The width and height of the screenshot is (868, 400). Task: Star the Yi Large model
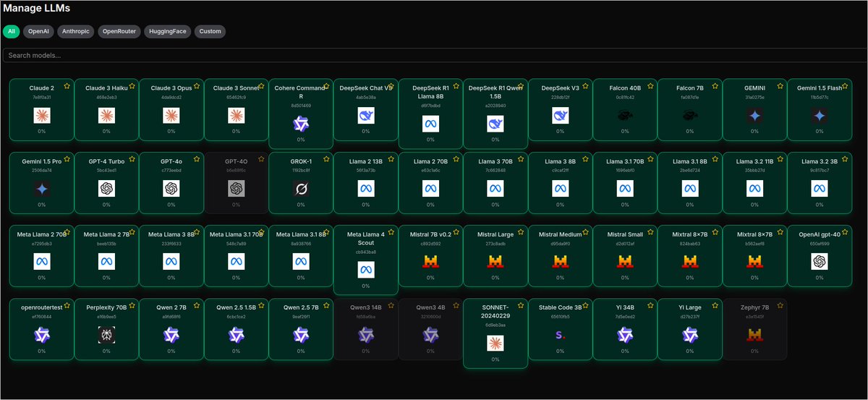715,305
